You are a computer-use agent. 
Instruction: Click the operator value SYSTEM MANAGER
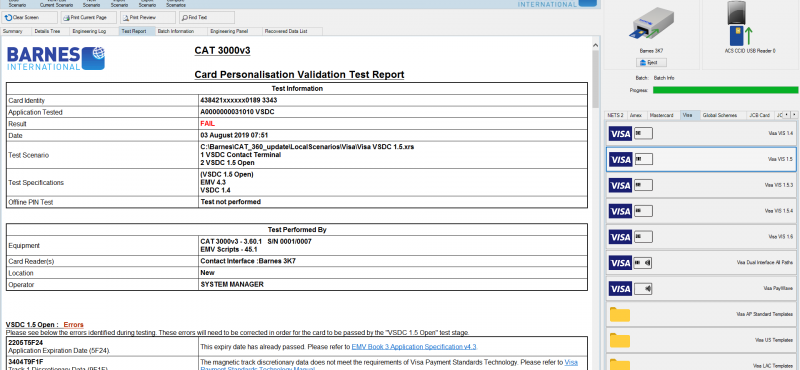(232, 284)
